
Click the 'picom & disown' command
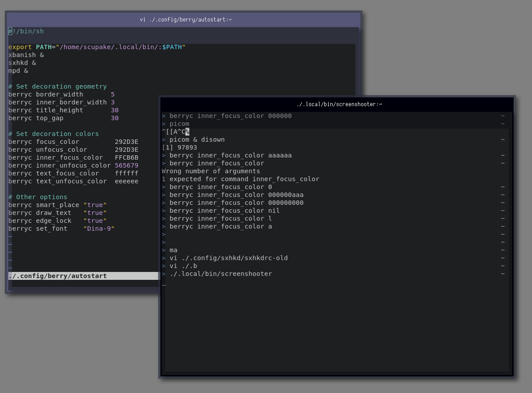pyautogui.click(x=197, y=139)
